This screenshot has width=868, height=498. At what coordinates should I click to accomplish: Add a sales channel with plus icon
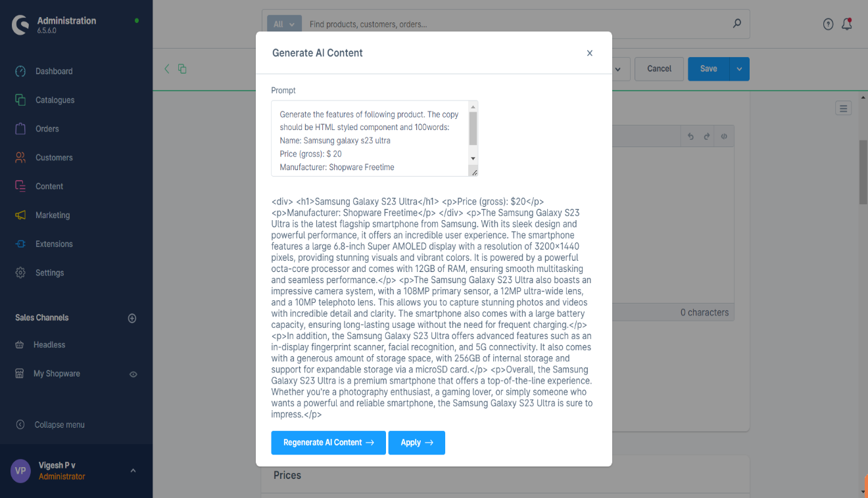(x=132, y=318)
